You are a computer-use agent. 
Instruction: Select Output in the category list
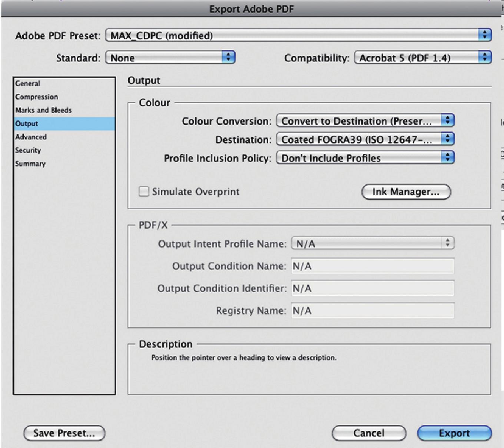(64, 123)
